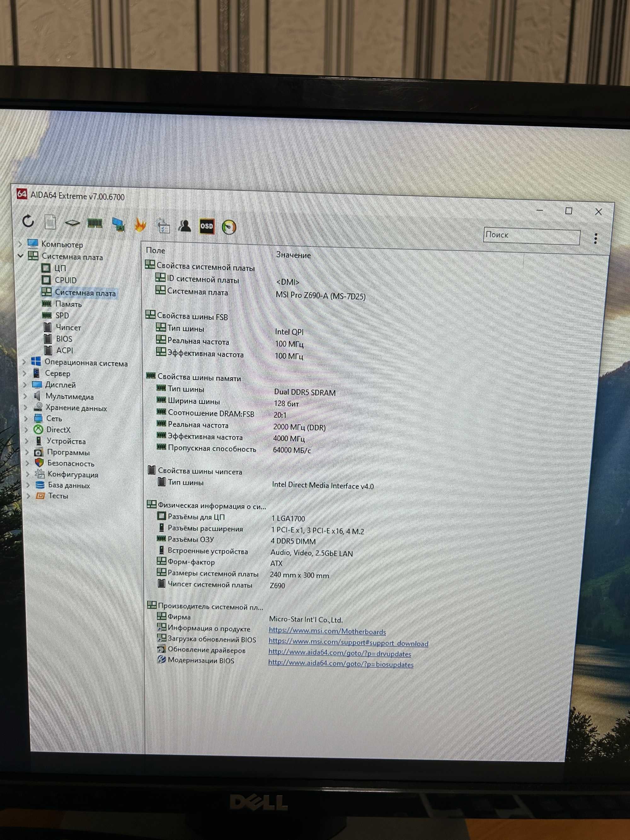Select ACPI in the tree
The width and height of the screenshot is (630, 840).
(65, 351)
